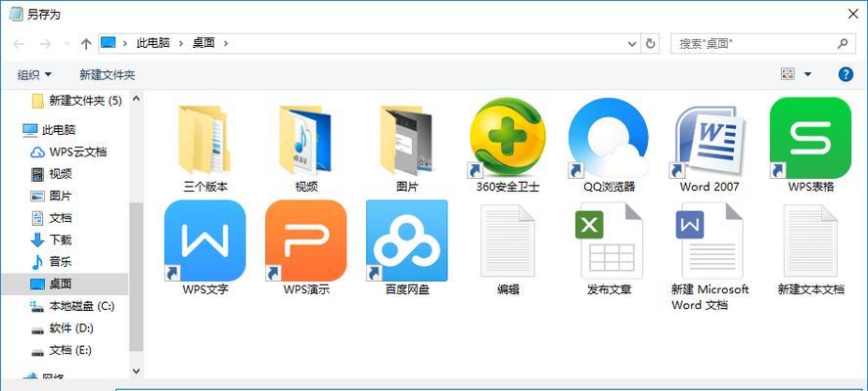This screenshot has width=868, height=391.
Task: Close the 另存为 dialog
Action: 853,15
